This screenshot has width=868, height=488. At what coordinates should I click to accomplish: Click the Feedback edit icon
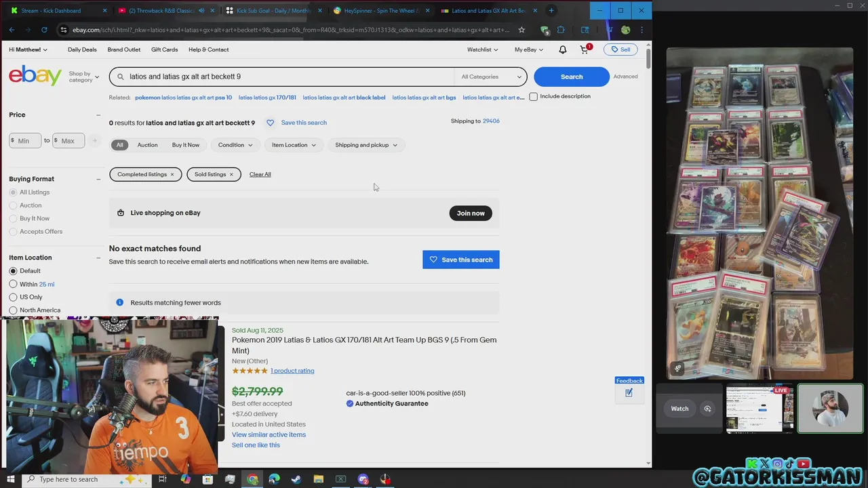[629, 392]
